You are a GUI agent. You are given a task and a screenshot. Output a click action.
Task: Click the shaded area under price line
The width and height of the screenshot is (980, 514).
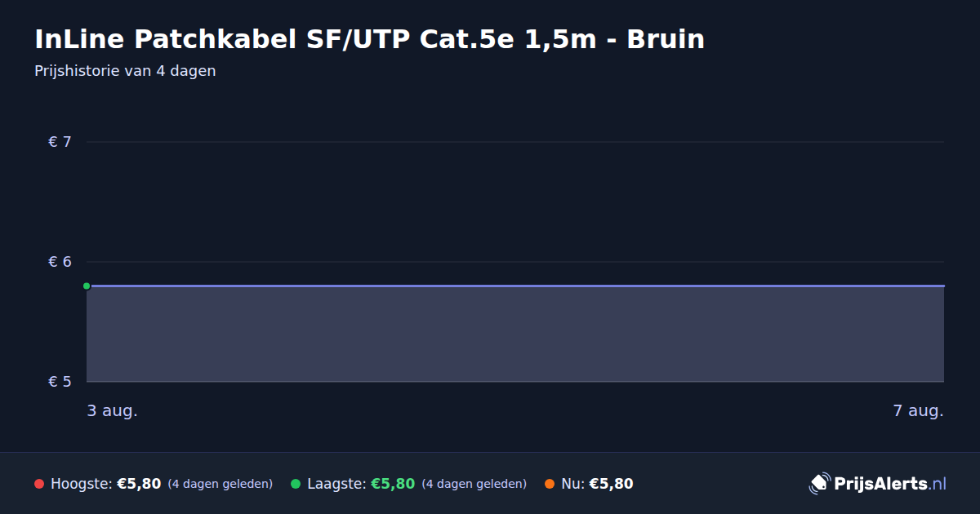tap(515, 335)
